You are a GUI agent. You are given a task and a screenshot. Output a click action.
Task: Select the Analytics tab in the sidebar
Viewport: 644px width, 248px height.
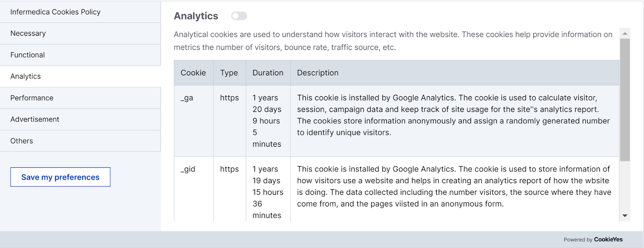pyautogui.click(x=26, y=76)
